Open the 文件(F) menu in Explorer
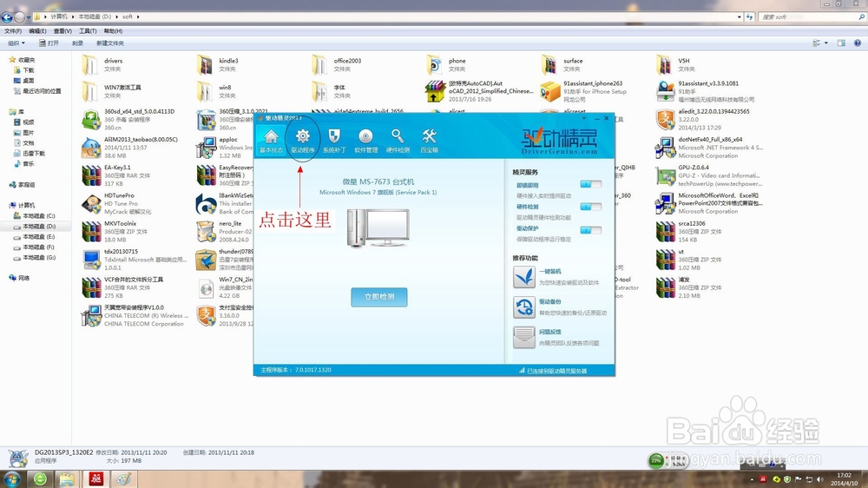 click(x=13, y=31)
